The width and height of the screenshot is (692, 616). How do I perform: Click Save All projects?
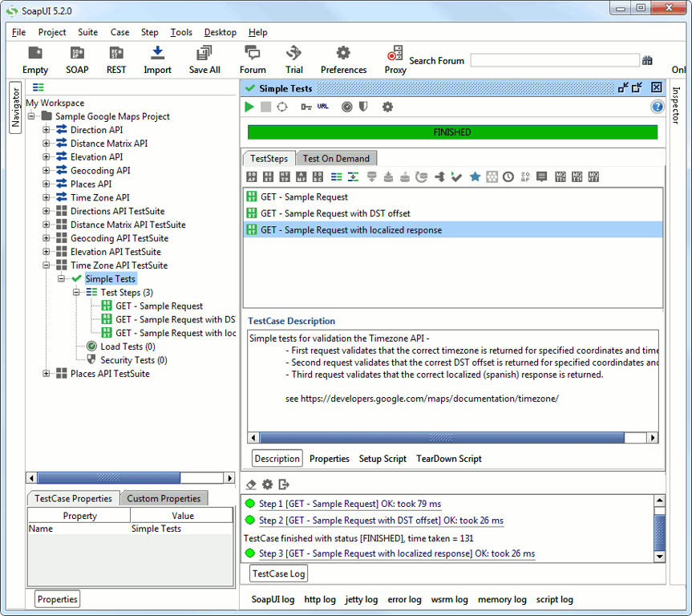click(x=204, y=60)
